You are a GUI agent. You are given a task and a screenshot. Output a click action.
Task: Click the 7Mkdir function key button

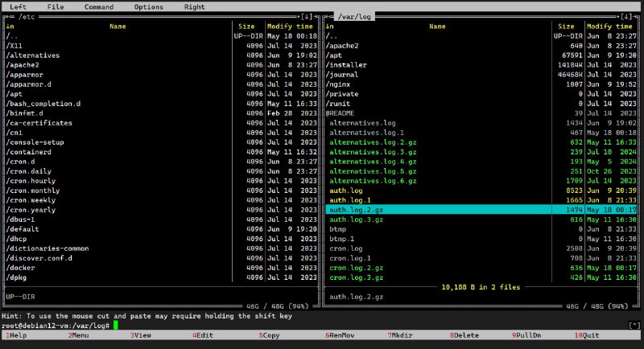pyautogui.click(x=400, y=335)
